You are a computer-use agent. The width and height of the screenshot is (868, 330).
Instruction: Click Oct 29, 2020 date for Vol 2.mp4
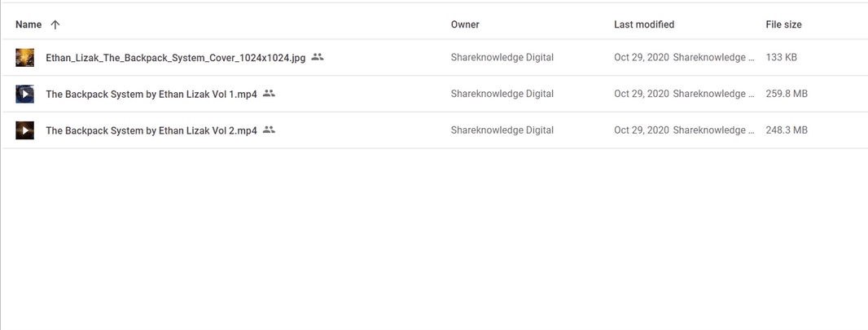click(x=642, y=130)
